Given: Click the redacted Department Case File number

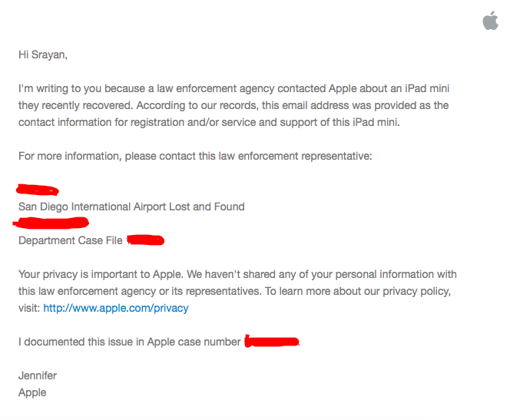Looking at the screenshot, I should [x=145, y=240].
